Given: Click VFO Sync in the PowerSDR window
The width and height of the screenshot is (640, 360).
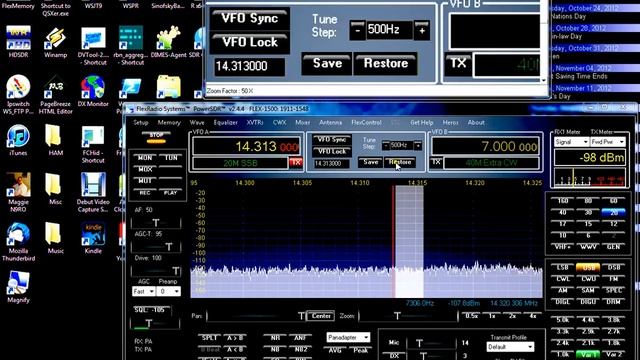Looking at the screenshot, I should coord(332,140).
